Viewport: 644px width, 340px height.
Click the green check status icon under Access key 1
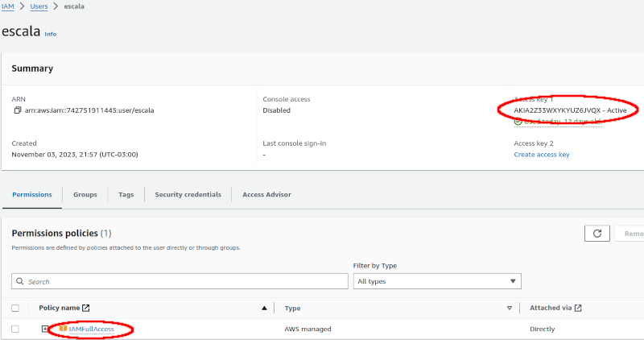pos(518,122)
